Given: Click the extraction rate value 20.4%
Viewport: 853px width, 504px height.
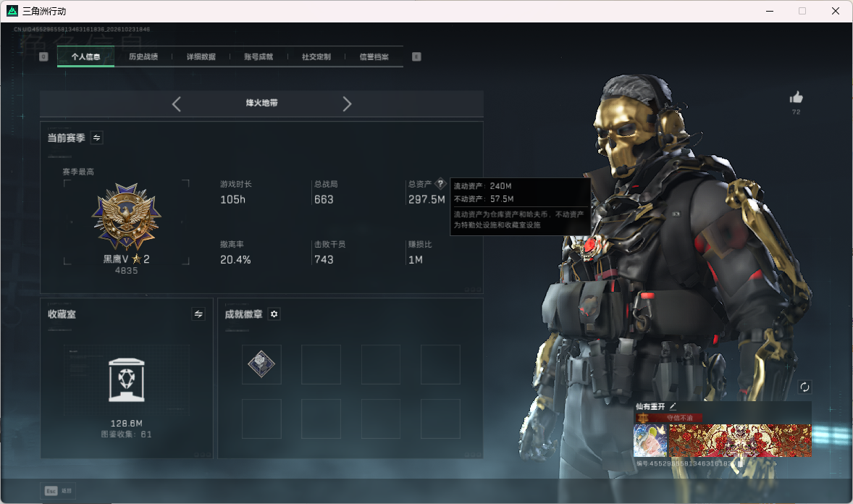Looking at the screenshot, I should (235, 260).
